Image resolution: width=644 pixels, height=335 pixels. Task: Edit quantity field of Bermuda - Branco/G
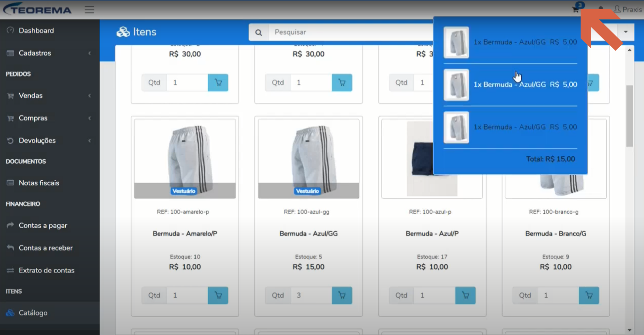(x=558, y=296)
